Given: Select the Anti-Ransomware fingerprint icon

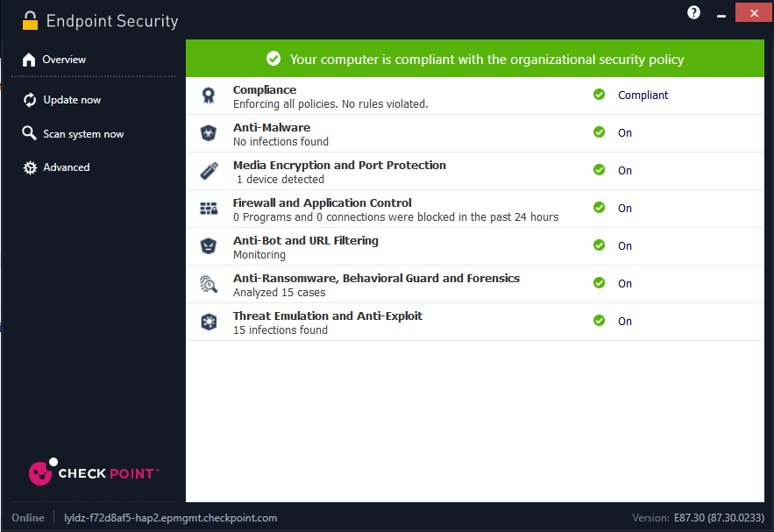Looking at the screenshot, I should [x=208, y=284].
